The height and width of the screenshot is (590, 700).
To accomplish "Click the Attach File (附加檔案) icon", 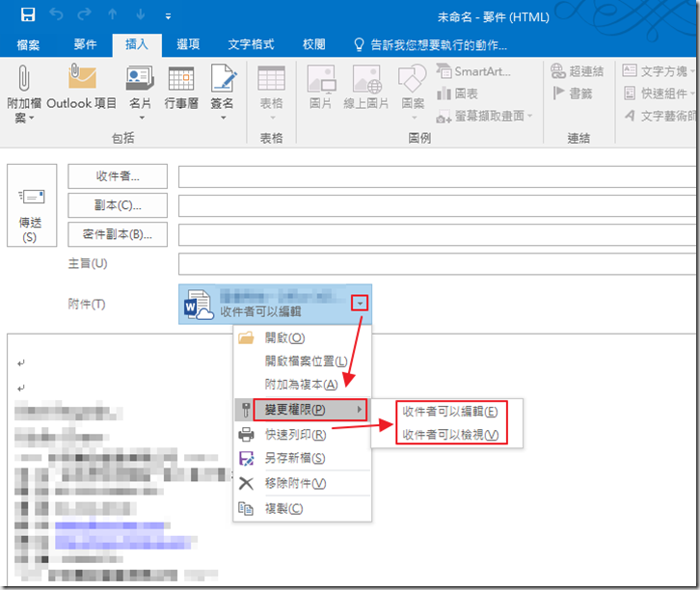I will (24, 78).
